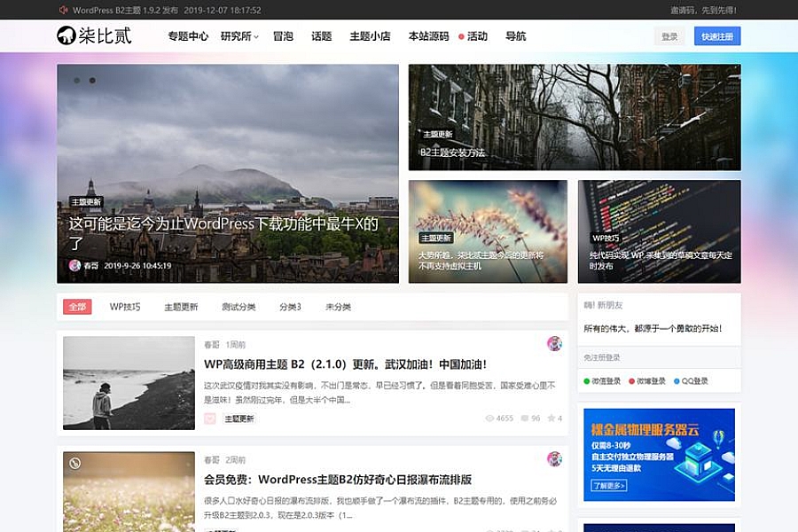Click the red dot before 活动
This screenshot has height=532, width=798.
click(x=461, y=36)
